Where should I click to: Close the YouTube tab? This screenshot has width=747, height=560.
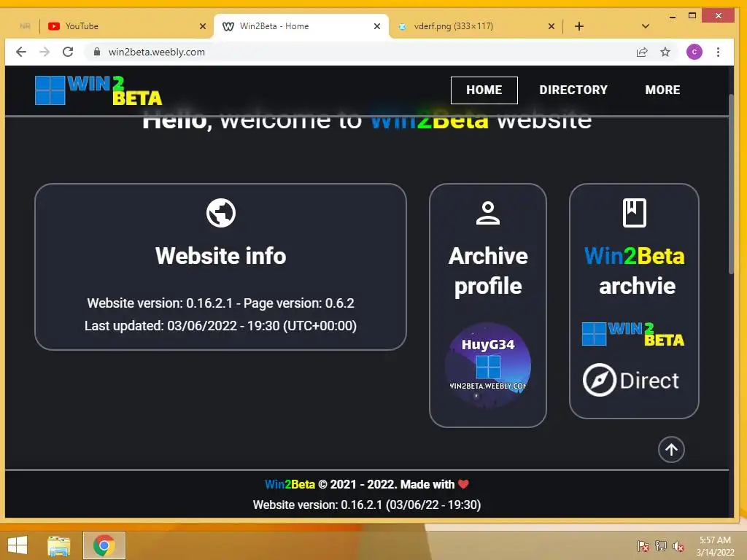[x=203, y=26]
